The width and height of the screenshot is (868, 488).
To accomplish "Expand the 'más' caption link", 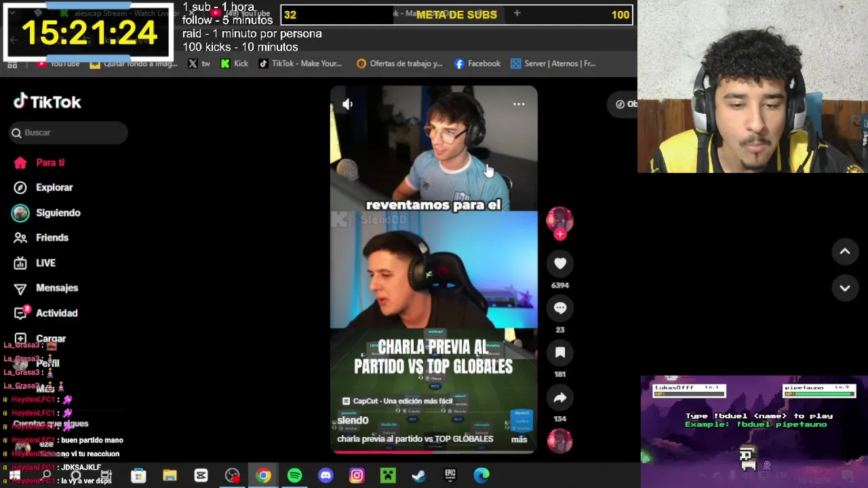I will click(x=519, y=439).
